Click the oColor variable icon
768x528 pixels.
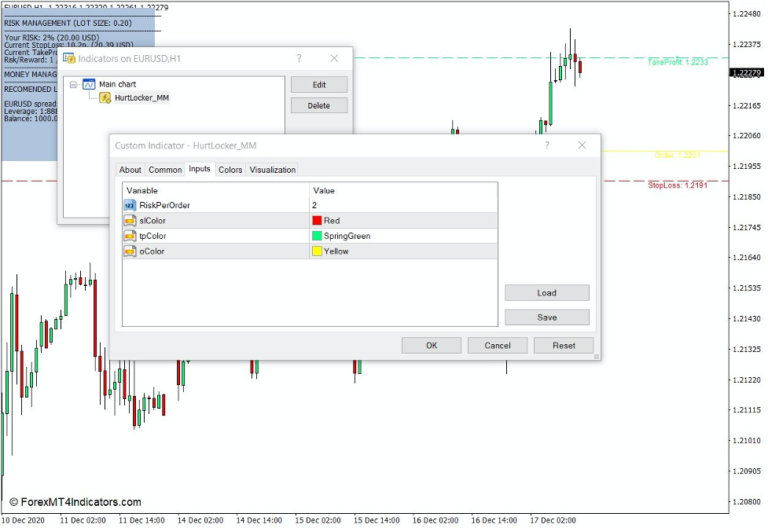click(x=130, y=251)
